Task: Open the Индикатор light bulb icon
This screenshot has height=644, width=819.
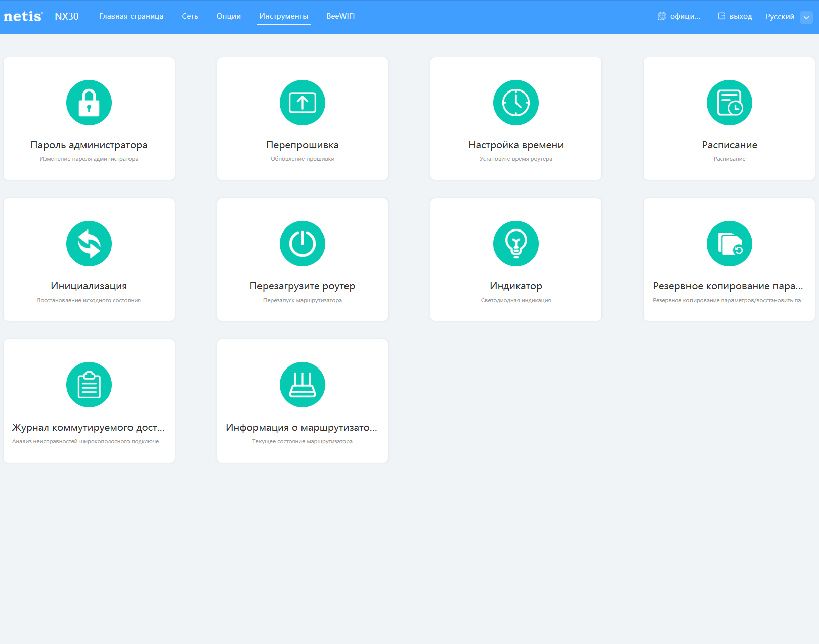Action: click(x=516, y=244)
